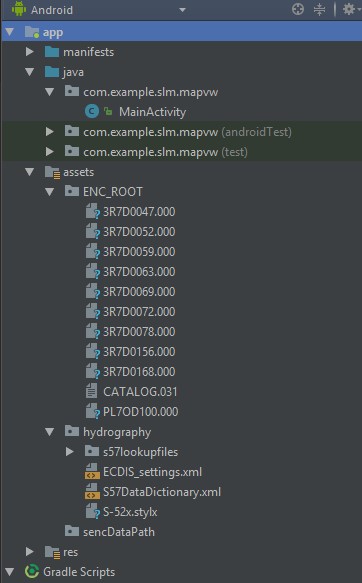Click the sencDataPath folder icon
Image resolution: width=362 pixels, height=583 pixels.
pos(72,531)
